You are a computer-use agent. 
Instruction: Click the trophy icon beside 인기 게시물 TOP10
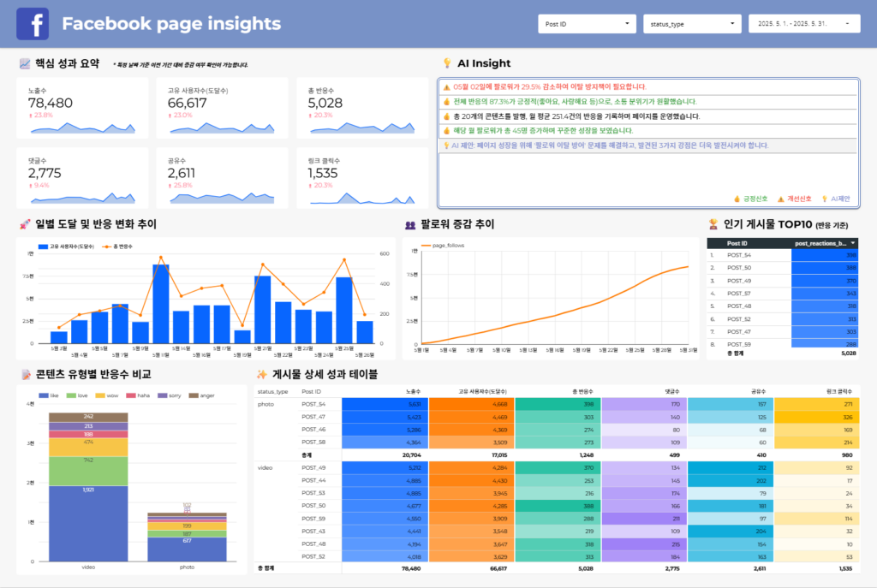(713, 224)
